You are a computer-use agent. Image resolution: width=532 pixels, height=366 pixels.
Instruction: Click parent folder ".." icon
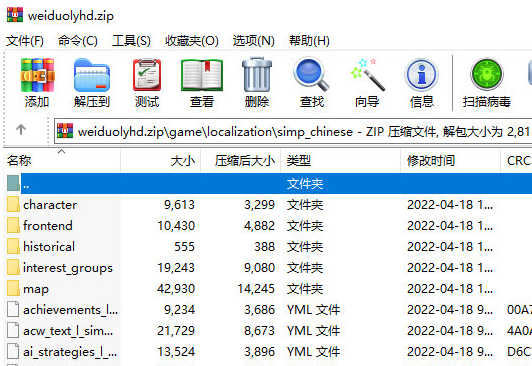click(13, 183)
